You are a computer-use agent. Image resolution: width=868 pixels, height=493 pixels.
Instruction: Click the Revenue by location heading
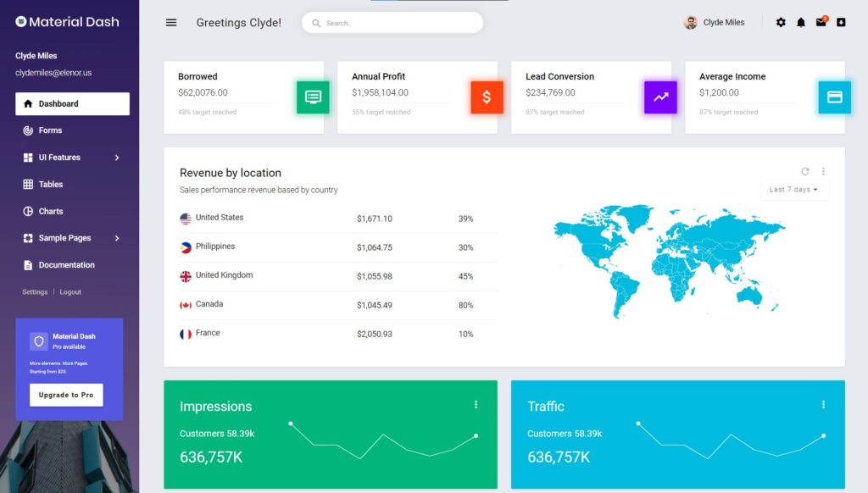(x=231, y=173)
